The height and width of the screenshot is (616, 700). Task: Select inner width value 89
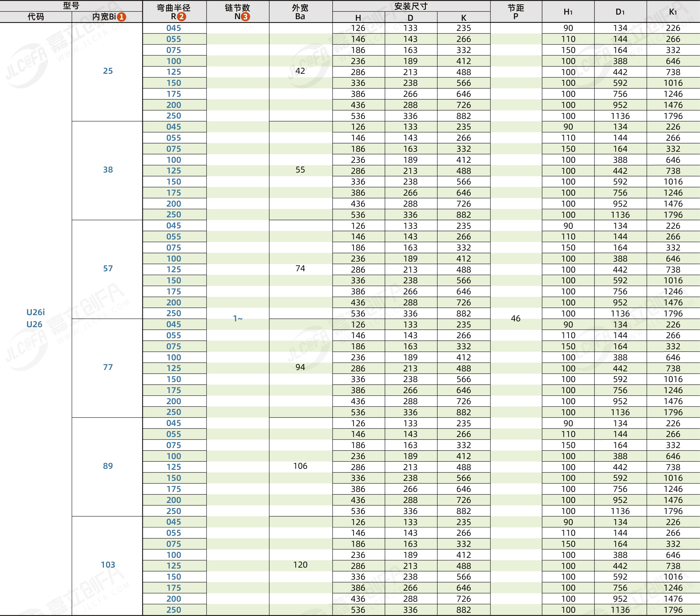point(108,466)
